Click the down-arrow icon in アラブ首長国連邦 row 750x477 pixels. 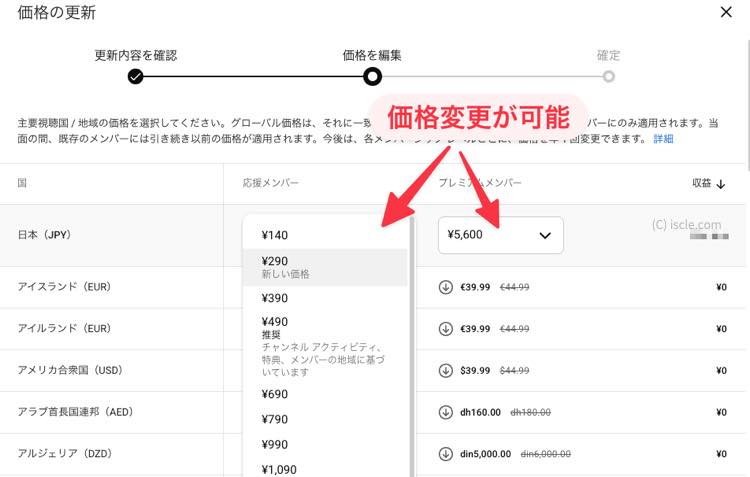[445, 412]
